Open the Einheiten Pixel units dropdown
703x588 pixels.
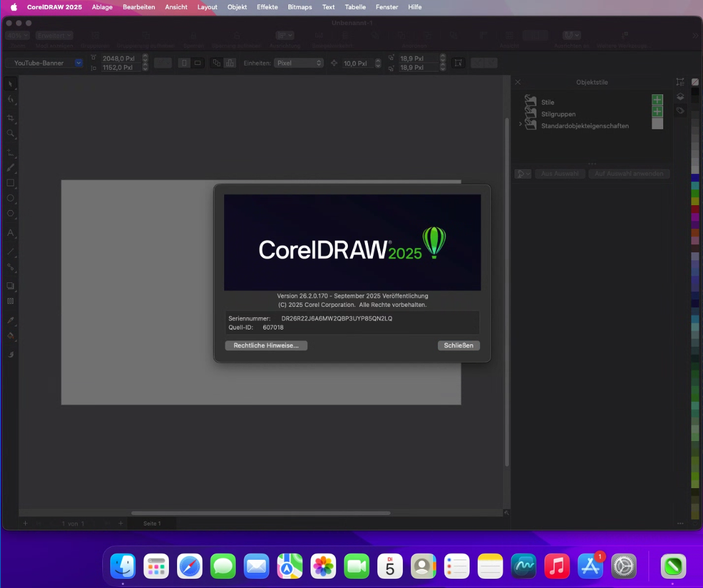[299, 63]
